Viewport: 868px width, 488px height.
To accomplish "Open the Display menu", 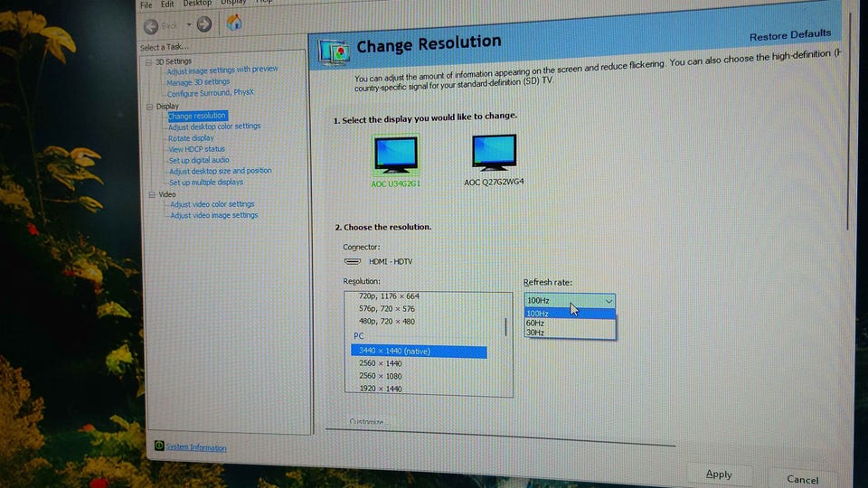I will coord(233,2).
